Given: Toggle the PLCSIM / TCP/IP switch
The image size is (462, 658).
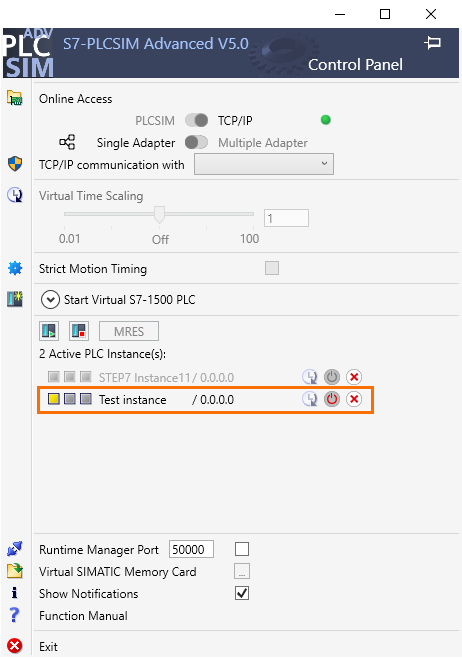Looking at the screenshot, I should tap(196, 120).
